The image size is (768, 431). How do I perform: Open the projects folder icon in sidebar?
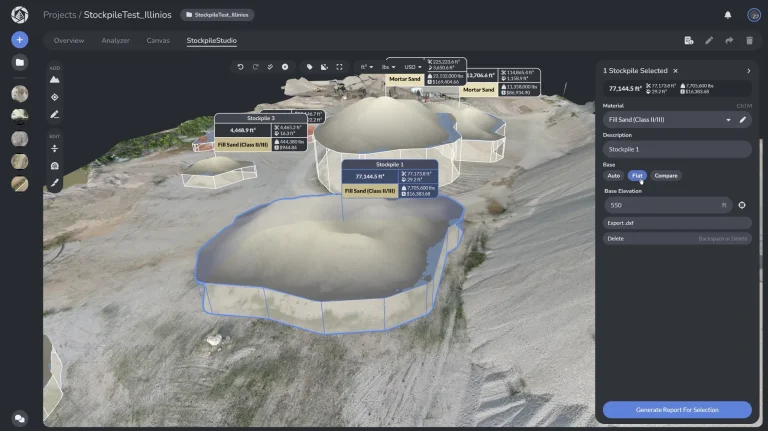pos(20,62)
